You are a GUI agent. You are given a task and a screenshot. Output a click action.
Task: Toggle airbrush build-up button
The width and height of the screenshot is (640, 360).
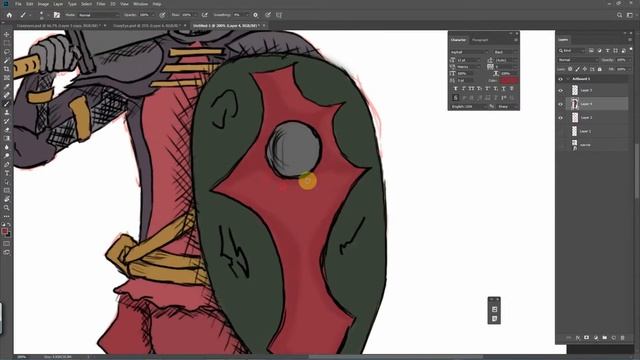(205, 15)
